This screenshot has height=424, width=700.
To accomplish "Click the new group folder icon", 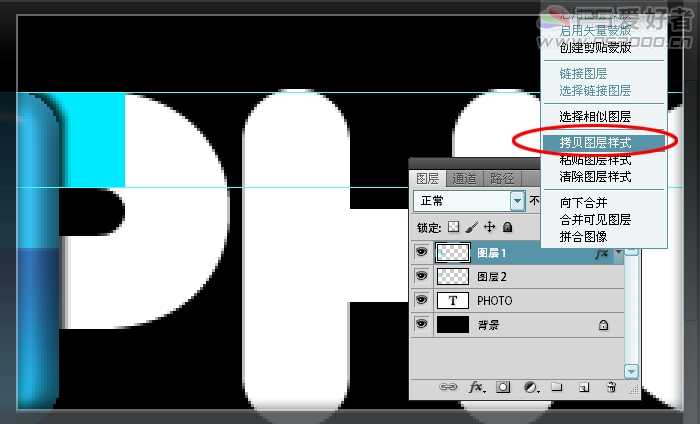I will [x=557, y=387].
